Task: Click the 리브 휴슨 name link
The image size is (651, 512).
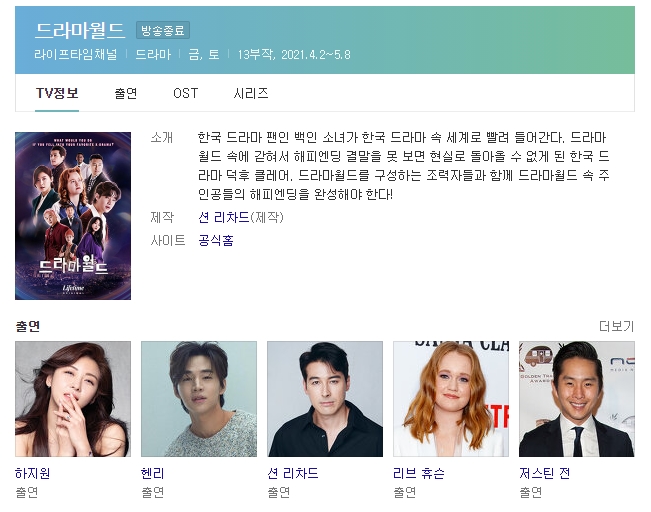Action: tap(419, 473)
